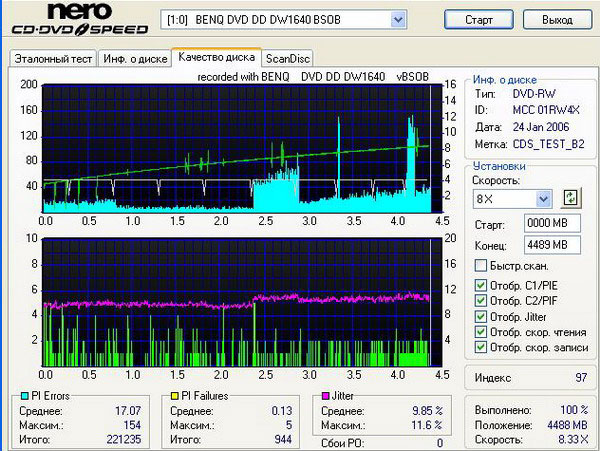Toggle the Отобр. Jitter checkbox
Screen dimensions: 600x451
[x=481, y=317]
